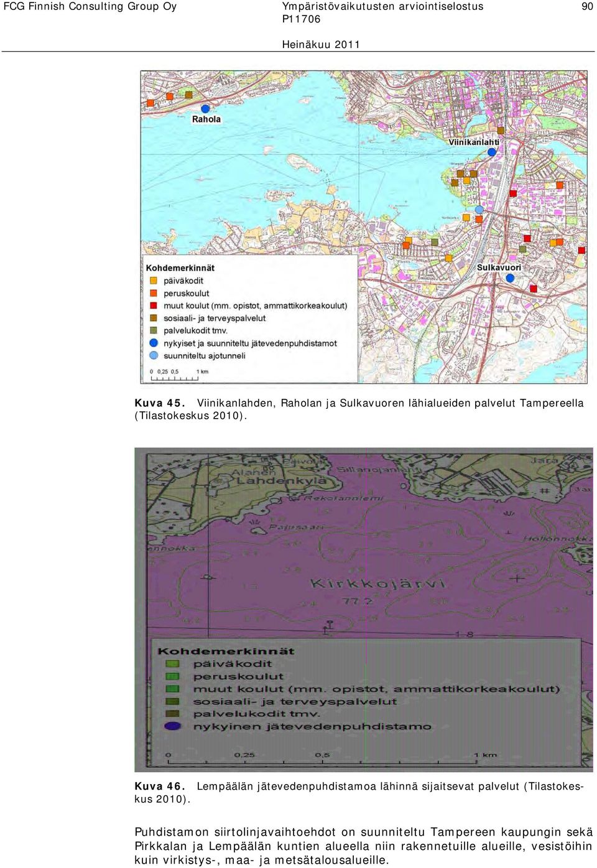Click 'FCG Finnish Consulting Group Oy' header
This screenshot has height=868, width=597.
point(90,6)
